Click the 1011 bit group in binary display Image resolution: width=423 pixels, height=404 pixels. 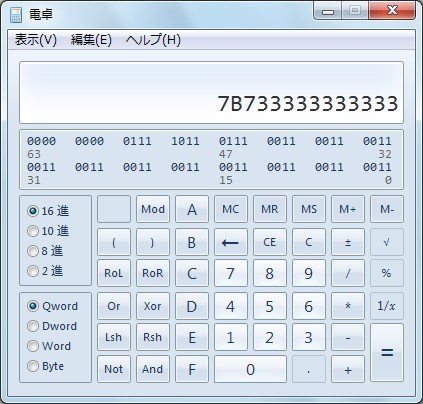pyautogui.click(x=185, y=141)
